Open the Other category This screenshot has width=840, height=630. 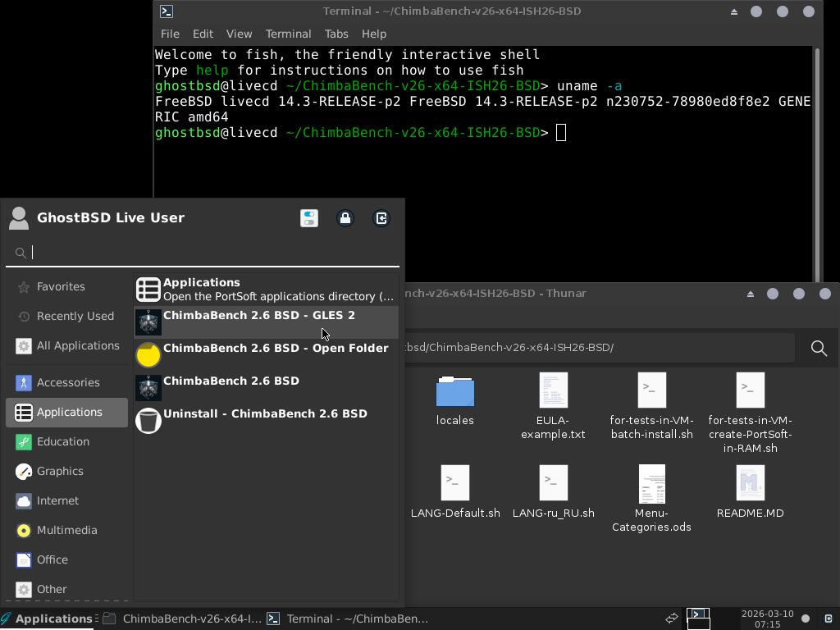pyautogui.click(x=67, y=589)
